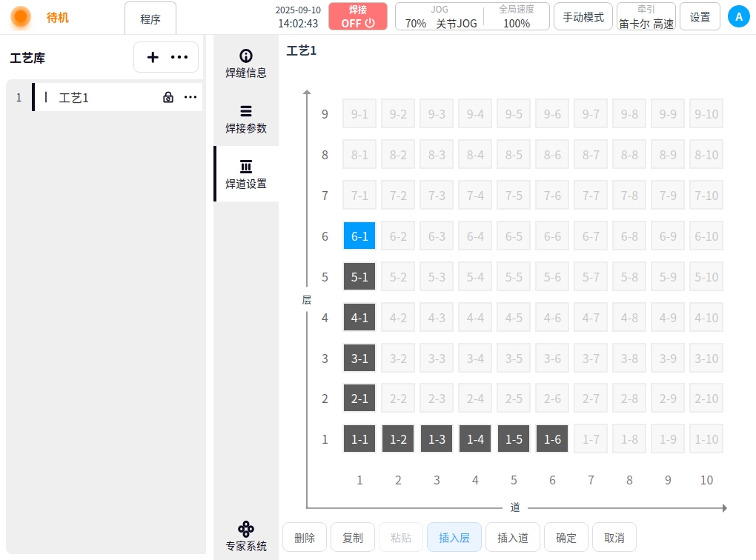Open the 专家系统 expert system
756x560 pixels.
coord(246,536)
